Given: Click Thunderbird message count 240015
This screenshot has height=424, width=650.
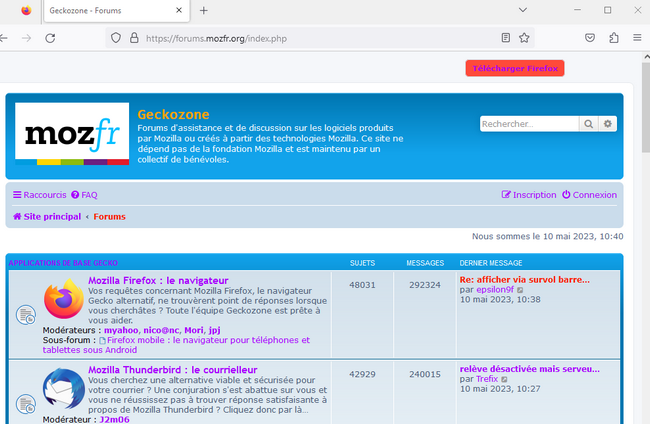Looking at the screenshot, I should tap(425, 374).
